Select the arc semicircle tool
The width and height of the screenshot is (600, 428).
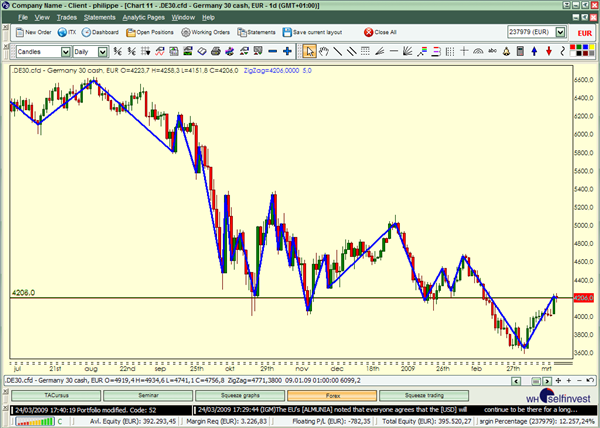478,51
